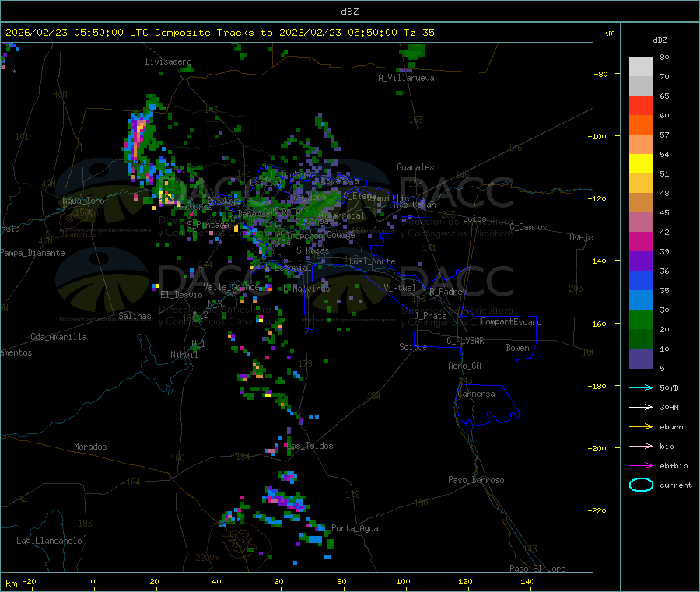The image size is (700, 592).
Task: Click the timestamp header text
Action: click(x=219, y=33)
